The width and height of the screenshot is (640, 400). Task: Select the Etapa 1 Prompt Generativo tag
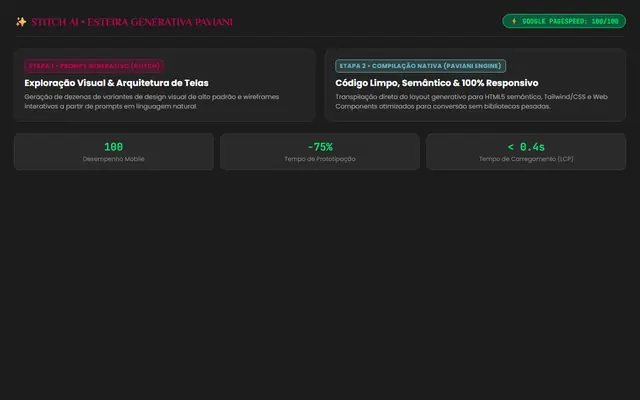tap(94, 66)
